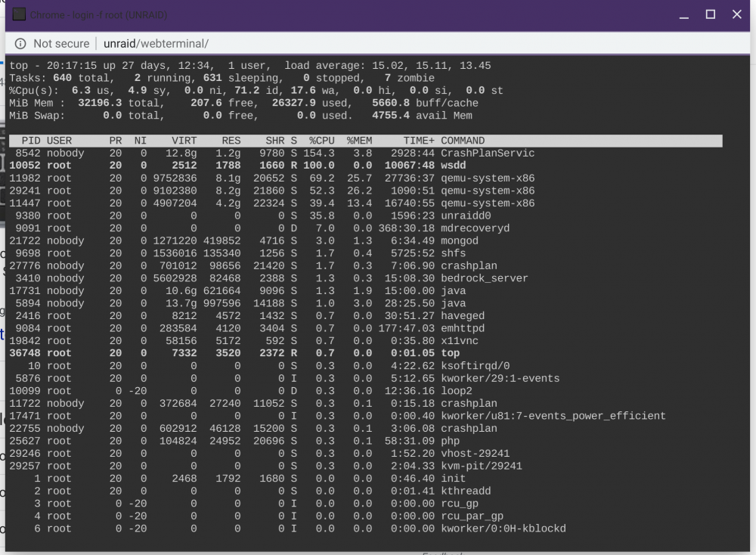Click the haveged command text
The width and height of the screenshot is (756, 555).
coord(463,316)
